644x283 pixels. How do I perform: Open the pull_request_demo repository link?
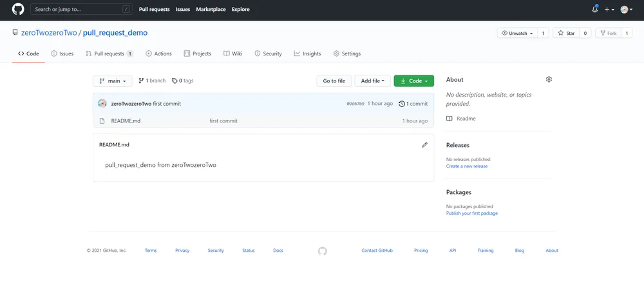pos(115,33)
